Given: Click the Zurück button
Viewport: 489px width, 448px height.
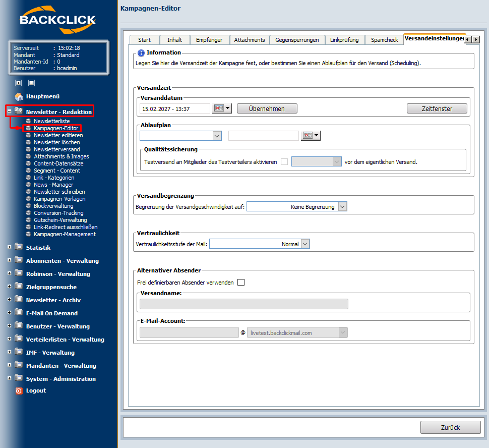Looking at the screenshot, I should 450,427.
